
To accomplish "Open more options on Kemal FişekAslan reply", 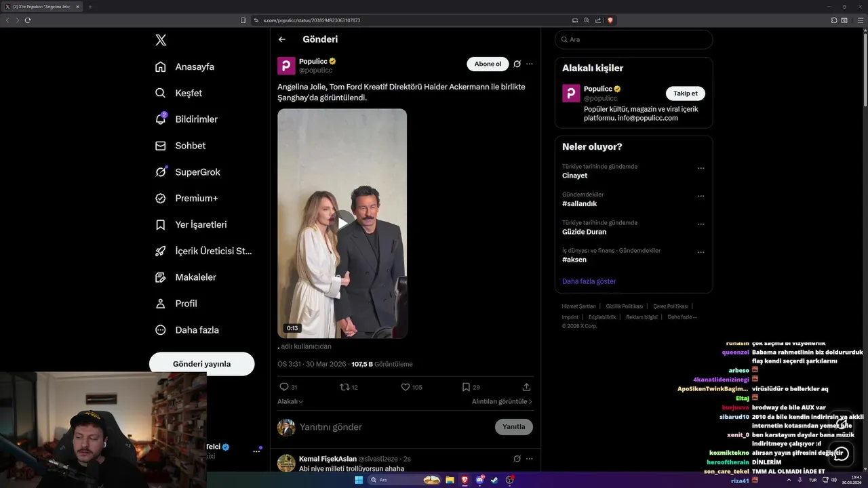I will click(530, 459).
